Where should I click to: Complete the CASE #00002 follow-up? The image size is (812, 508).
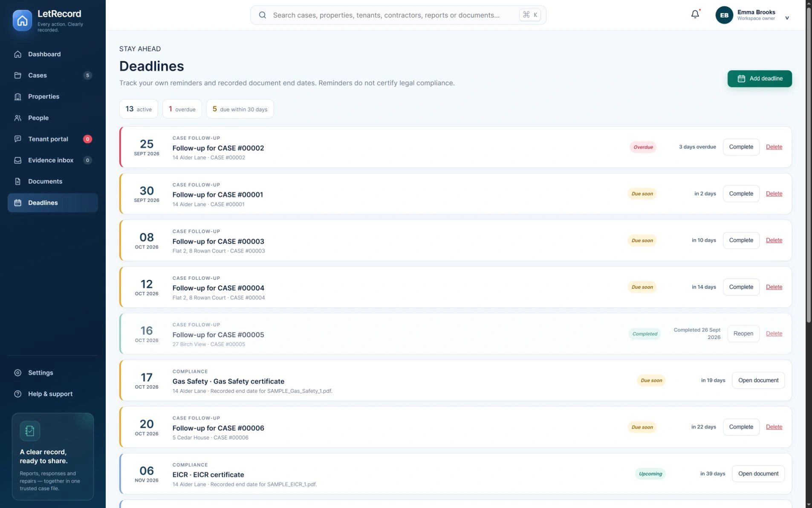point(741,147)
